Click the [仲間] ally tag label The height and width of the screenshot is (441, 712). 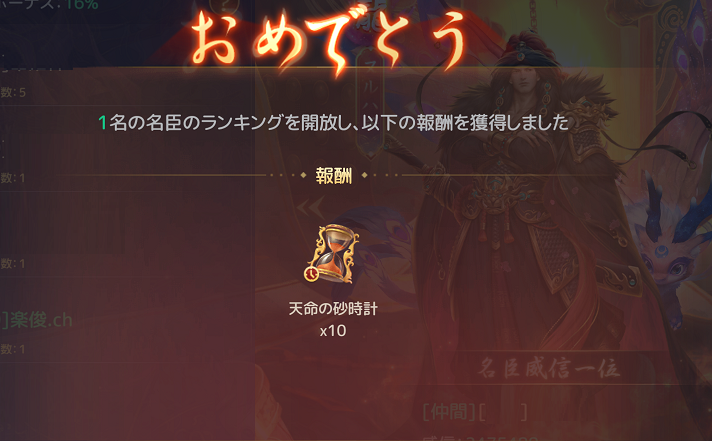(x=448, y=412)
